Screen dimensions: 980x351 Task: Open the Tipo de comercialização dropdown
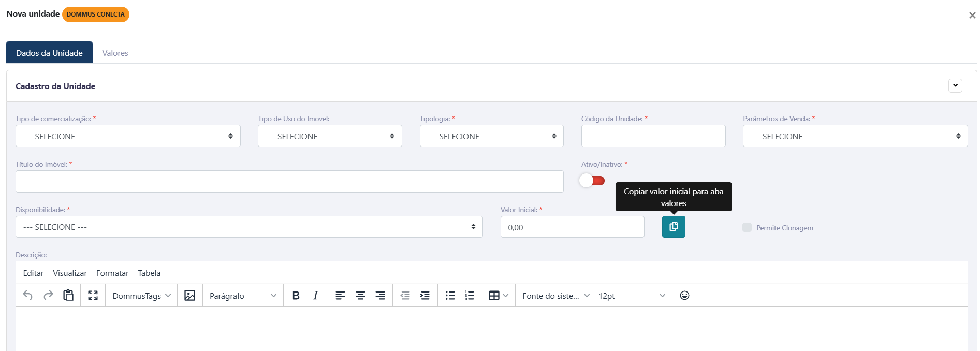pyautogui.click(x=128, y=136)
